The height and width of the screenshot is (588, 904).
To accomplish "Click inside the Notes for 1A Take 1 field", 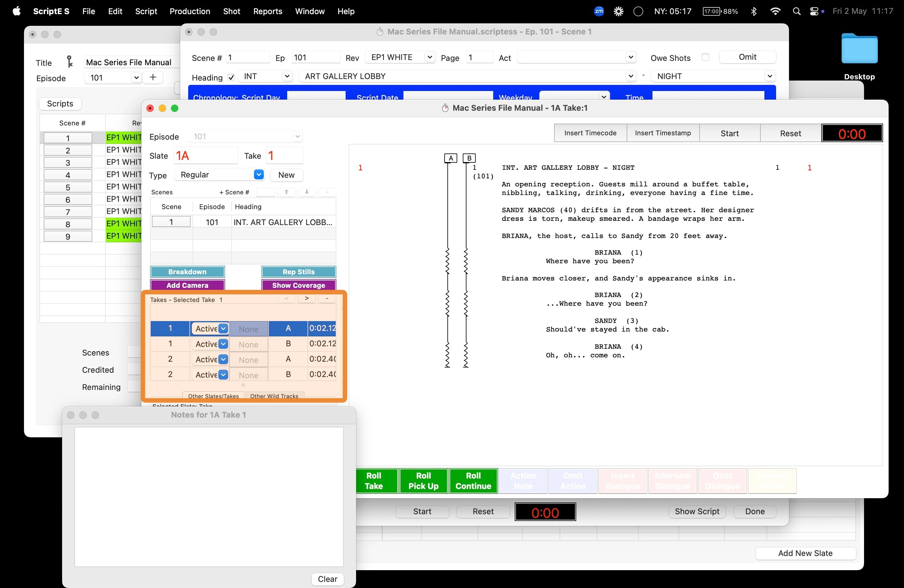I will (x=209, y=497).
